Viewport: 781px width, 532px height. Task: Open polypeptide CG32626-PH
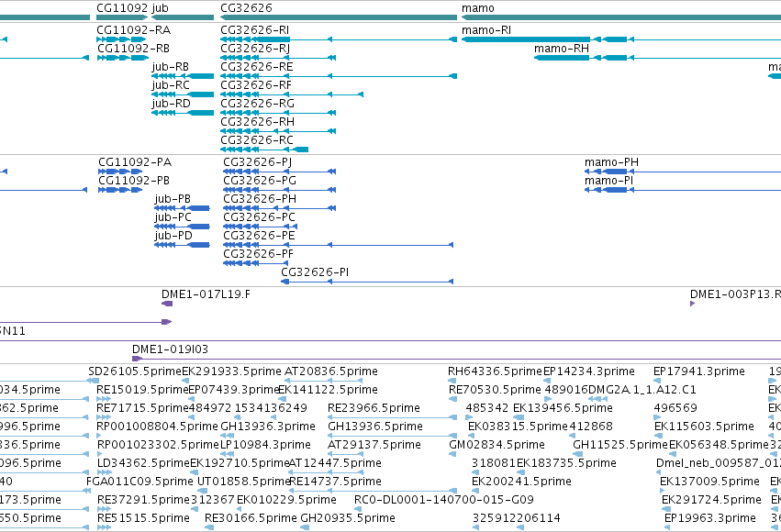tap(260, 199)
